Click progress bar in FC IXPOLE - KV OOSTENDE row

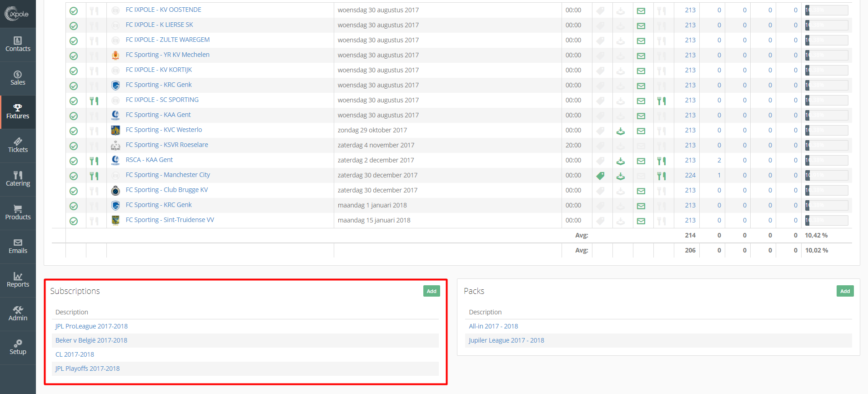tap(827, 10)
